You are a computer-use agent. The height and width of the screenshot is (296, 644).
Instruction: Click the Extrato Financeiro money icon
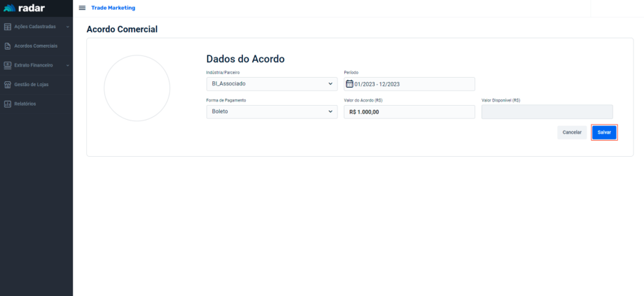coord(8,65)
